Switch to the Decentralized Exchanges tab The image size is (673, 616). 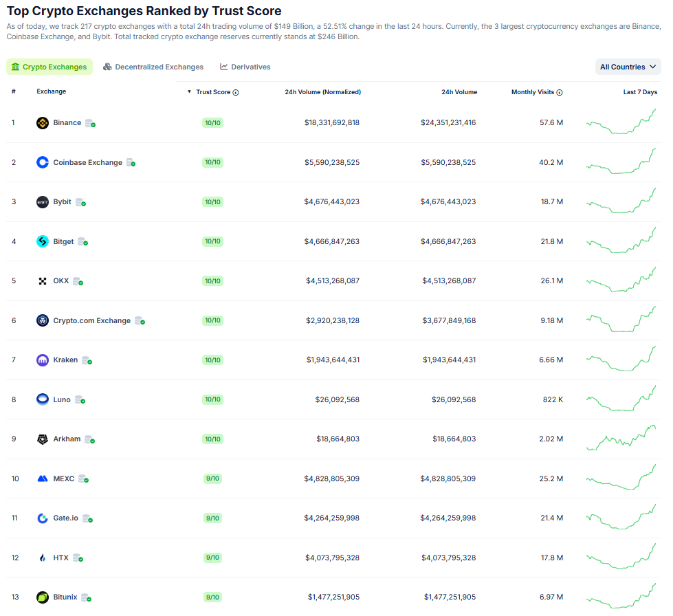(153, 67)
